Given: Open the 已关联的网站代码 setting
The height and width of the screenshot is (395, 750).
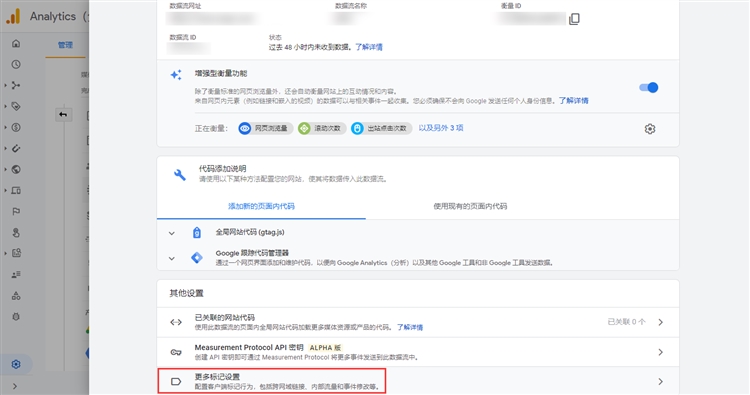Looking at the screenshot, I should (418, 322).
